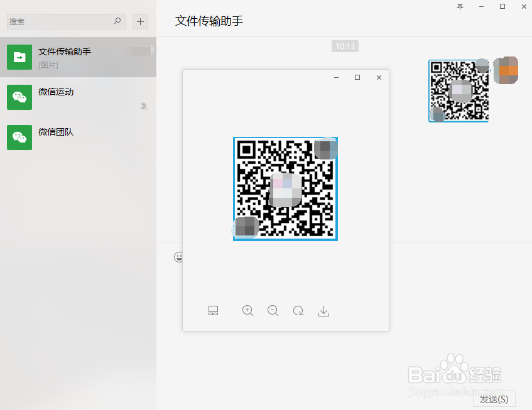Open the 文件传输助手 conversation
Viewport: 532px width, 410px height.
click(78, 57)
